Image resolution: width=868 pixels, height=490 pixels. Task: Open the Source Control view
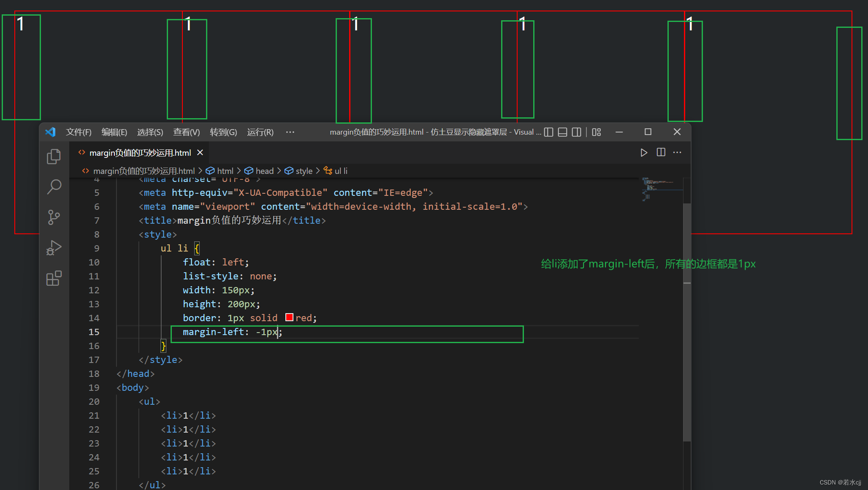[54, 217]
